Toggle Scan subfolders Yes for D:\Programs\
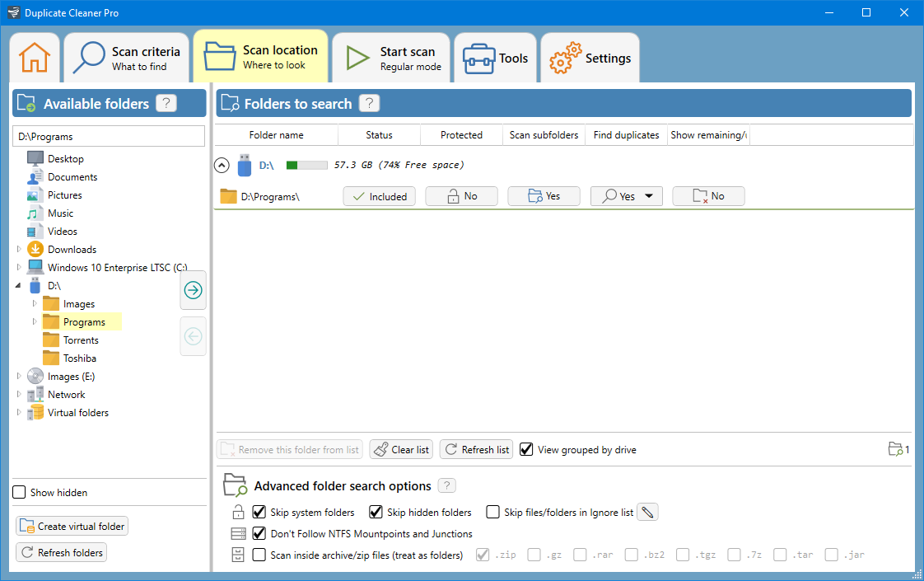Viewport: 924px width, 581px height. (x=544, y=196)
